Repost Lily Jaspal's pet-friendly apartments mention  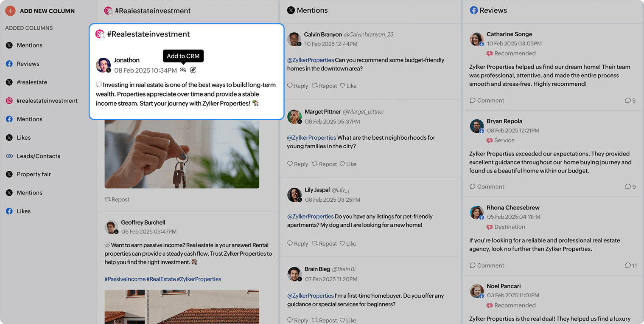pos(324,244)
